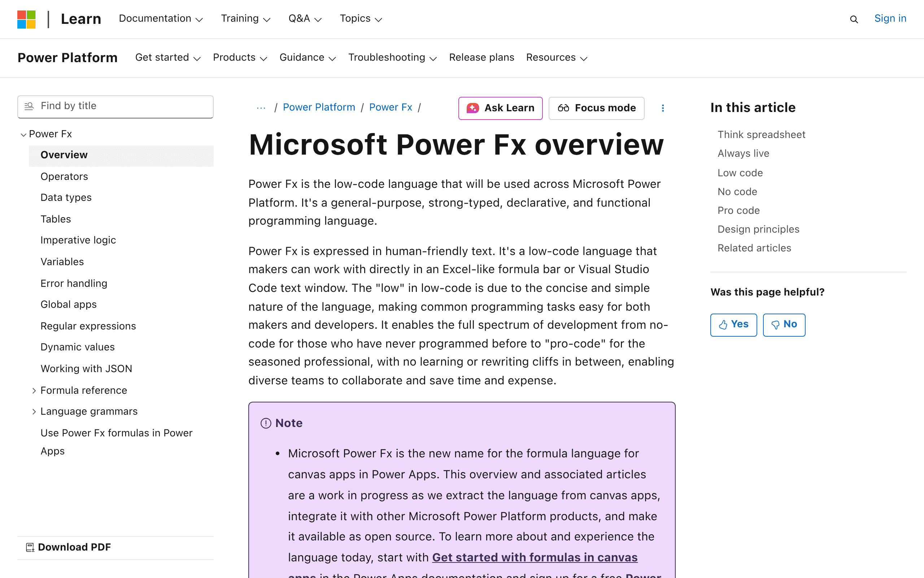Viewport: 924px width, 578px height.
Task: Enable Focus mode
Action: (x=596, y=108)
